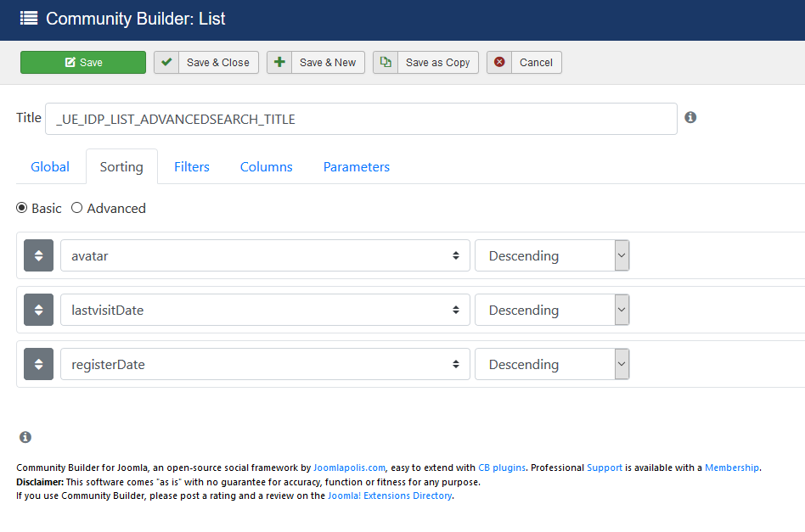Open the CB plugins link
Viewport: 805px width, 532px height.
pos(502,468)
